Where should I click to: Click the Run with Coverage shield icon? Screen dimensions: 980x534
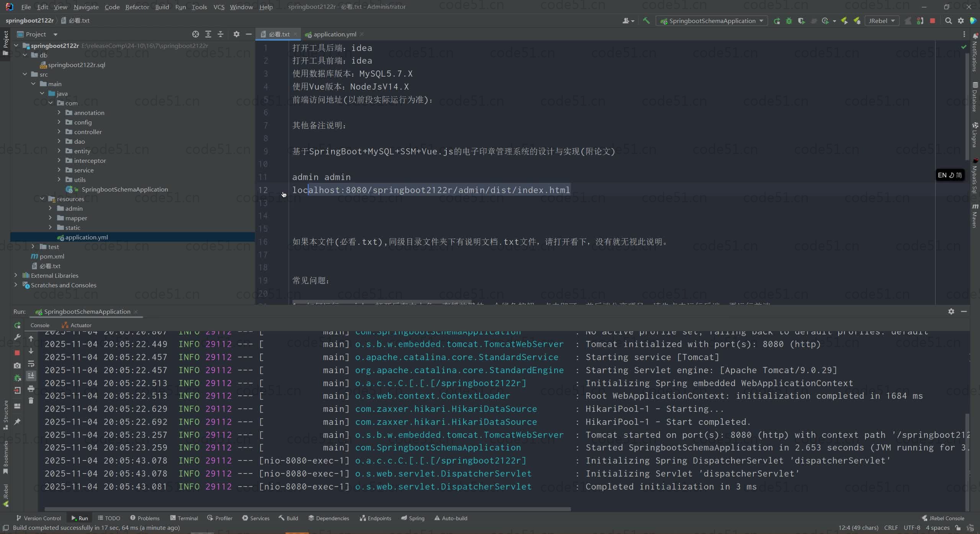pos(801,21)
